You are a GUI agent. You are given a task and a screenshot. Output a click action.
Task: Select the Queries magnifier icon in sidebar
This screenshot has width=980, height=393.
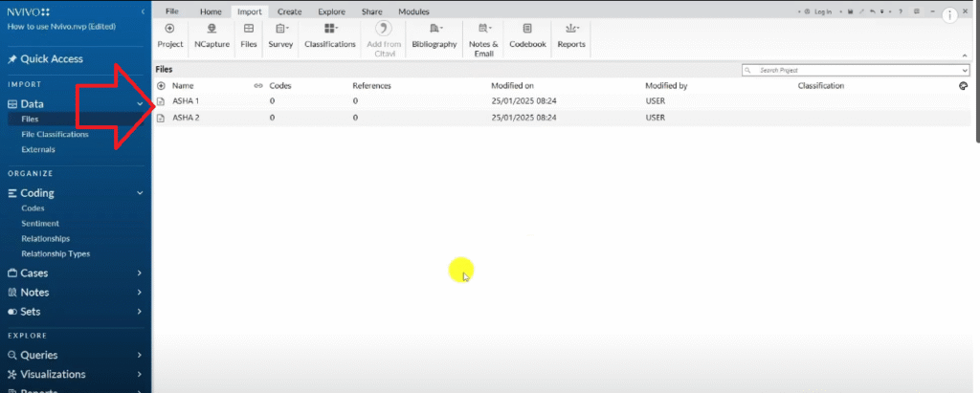coord(11,356)
